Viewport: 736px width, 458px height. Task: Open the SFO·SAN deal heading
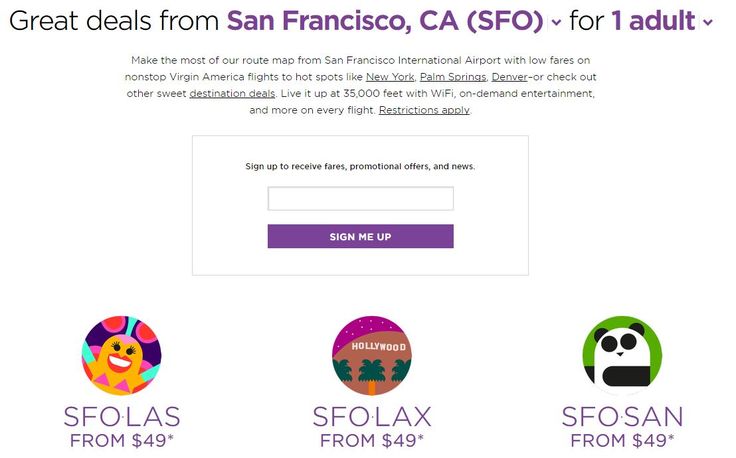(x=622, y=417)
